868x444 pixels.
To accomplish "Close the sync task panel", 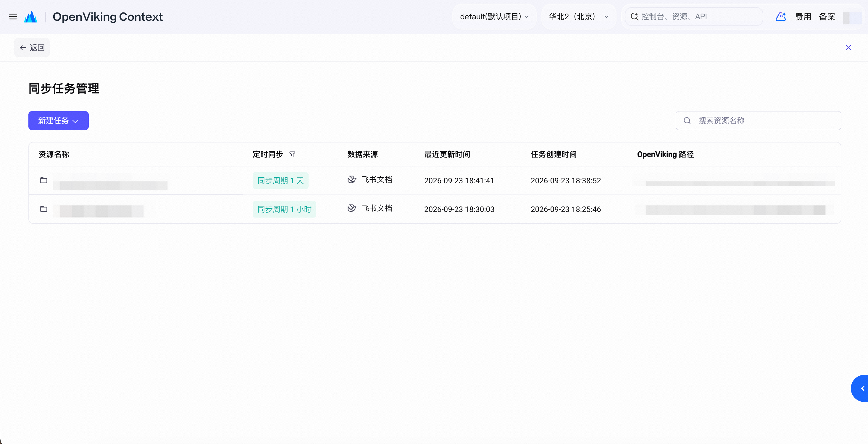I will click(x=848, y=48).
